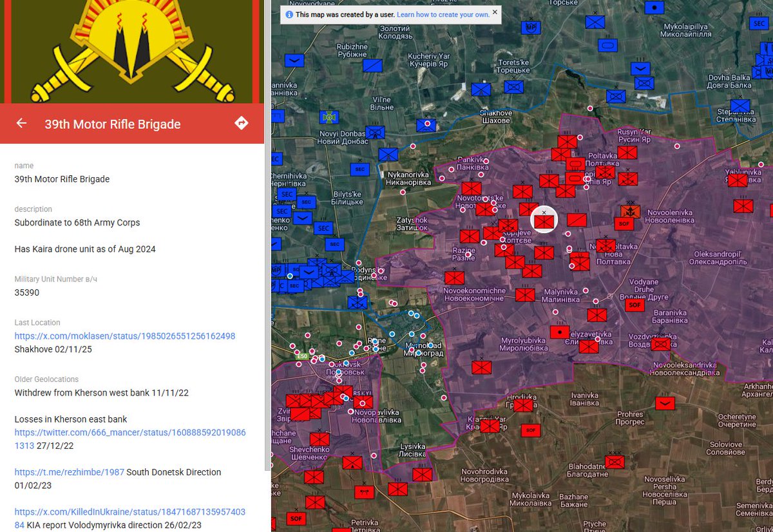Open directions for 39th Motor Rifle Brigade
773x532 pixels.
pyautogui.click(x=242, y=123)
